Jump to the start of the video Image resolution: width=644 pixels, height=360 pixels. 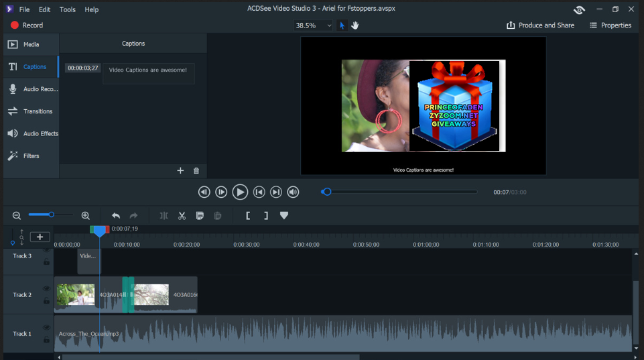[259, 192]
